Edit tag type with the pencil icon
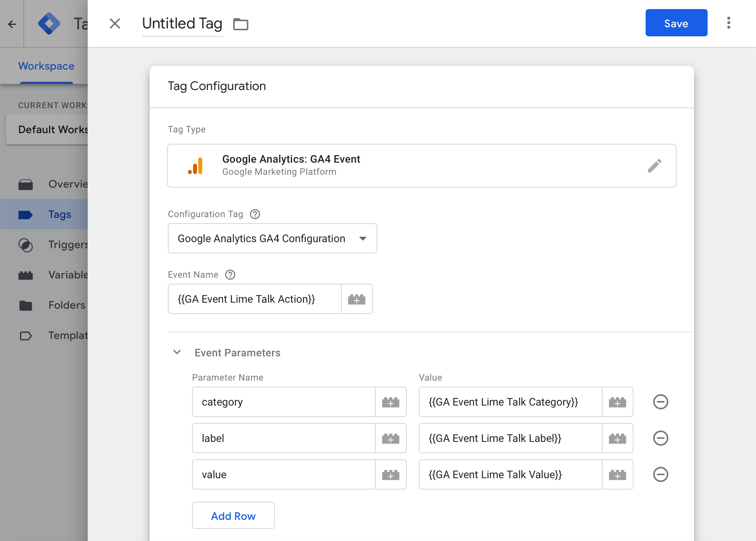The image size is (756, 541). pos(654,166)
